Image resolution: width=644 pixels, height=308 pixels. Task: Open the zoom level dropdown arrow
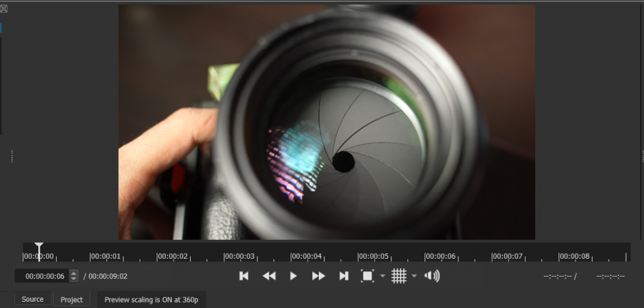point(382,276)
